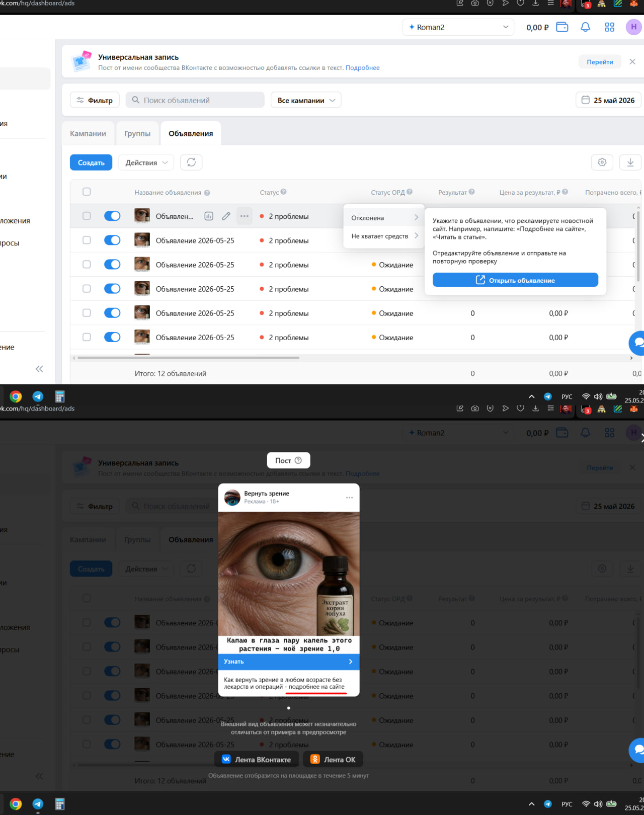Collapse sidebar with double-chevron in undimmed dashboard
The image size is (644, 815).
point(39,369)
